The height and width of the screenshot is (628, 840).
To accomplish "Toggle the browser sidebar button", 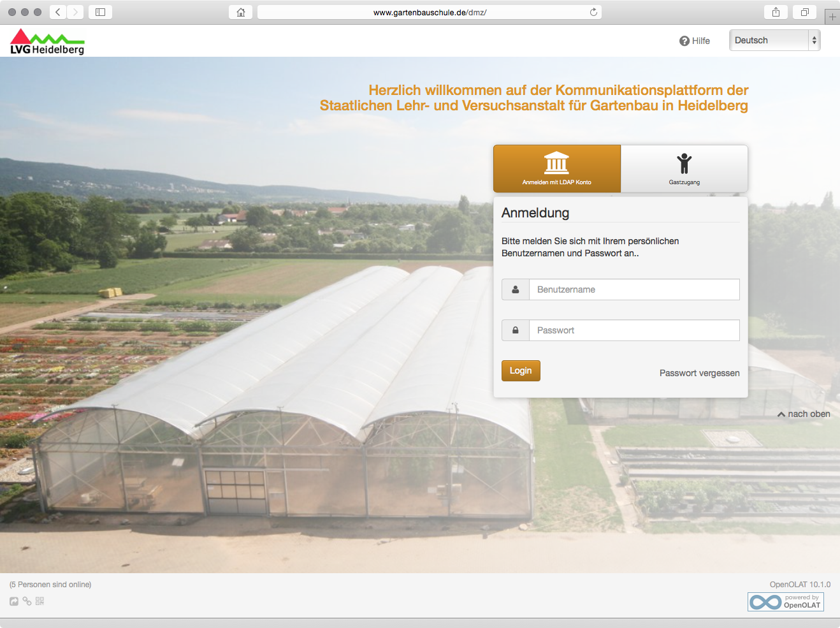I will click(x=100, y=12).
